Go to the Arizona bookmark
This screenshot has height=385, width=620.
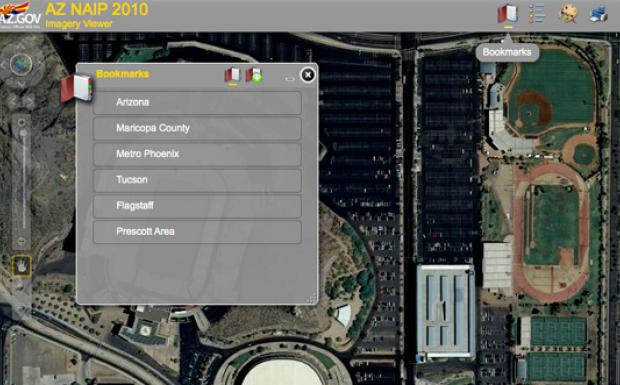coord(197,102)
